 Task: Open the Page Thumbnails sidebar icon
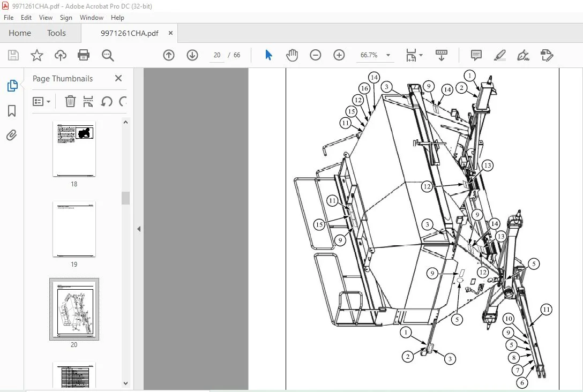[12, 86]
